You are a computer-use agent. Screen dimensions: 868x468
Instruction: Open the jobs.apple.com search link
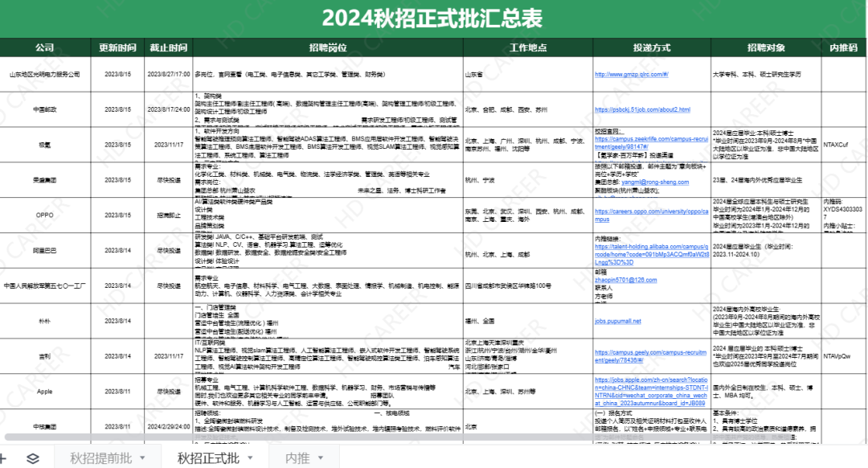tap(652, 392)
